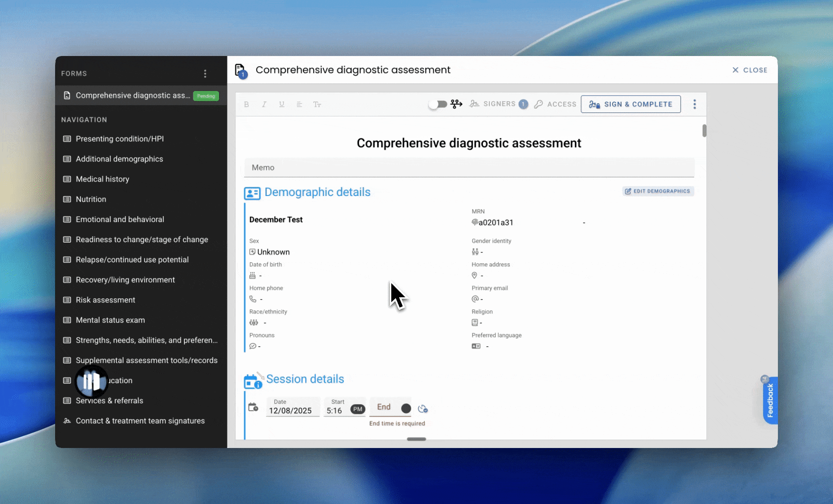This screenshot has height=504, width=833.
Task: Click the set end time clock icon
Action: (423, 409)
